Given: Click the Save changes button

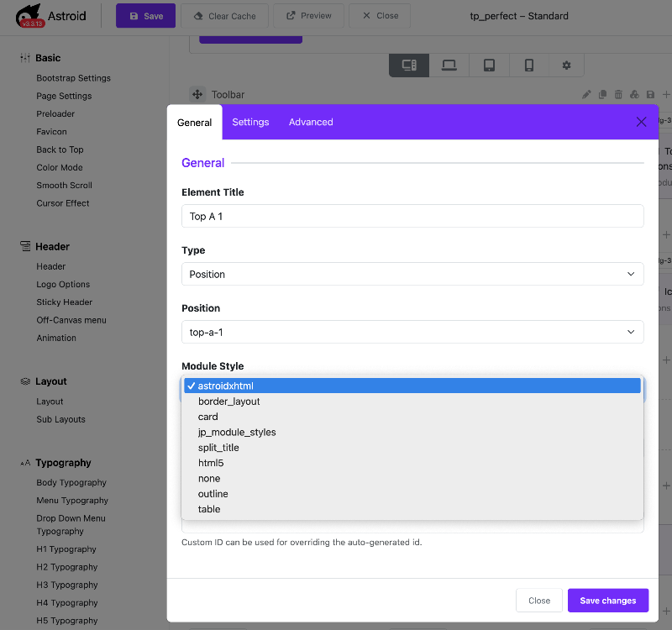Looking at the screenshot, I should [607, 601].
